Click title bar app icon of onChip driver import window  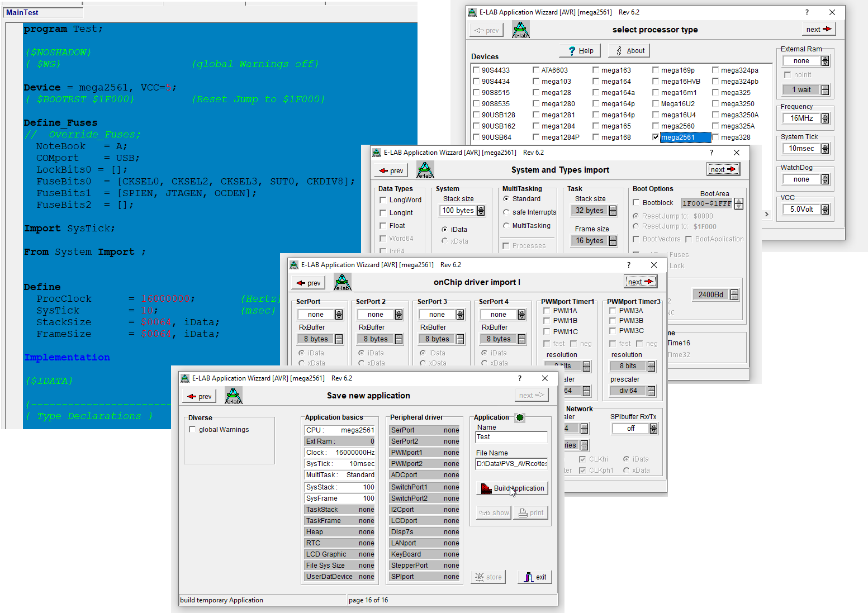pyautogui.click(x=294, y=265)
